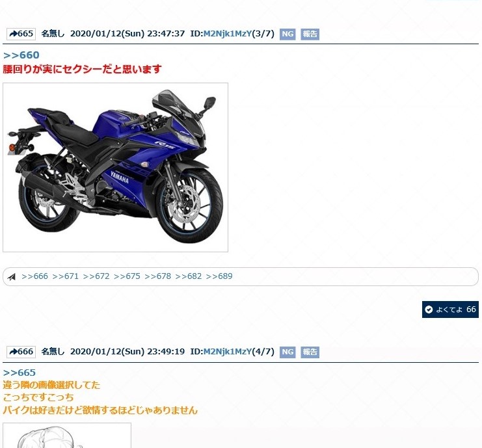Jump to reply >>671
482x448 pixels.
[66, 276]
